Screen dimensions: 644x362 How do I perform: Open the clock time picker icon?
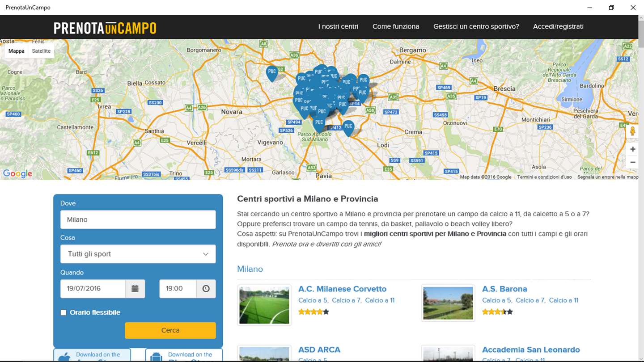[x=206, y=289]
